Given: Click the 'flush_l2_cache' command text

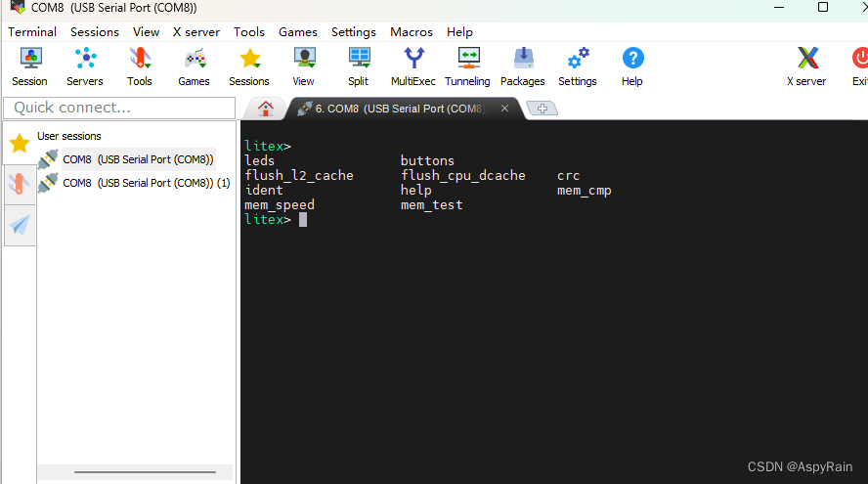Looking at the screenshot, I should tap(299, 176).
